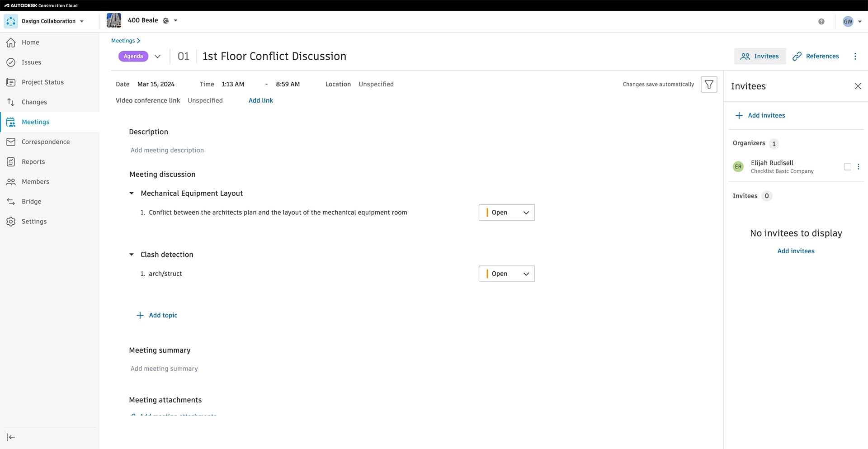868x449 pixels.
Task: Go to Correspondence in the sidebar
Action: coord(46,142)
